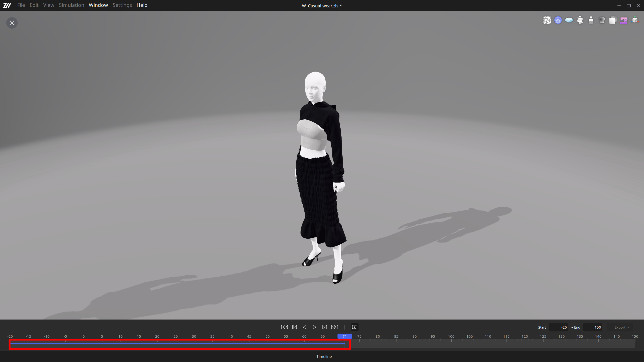Click the wireframe mesh display icon
The height and width of the screenshot is (362, 644).
click(x=547, y=20)
